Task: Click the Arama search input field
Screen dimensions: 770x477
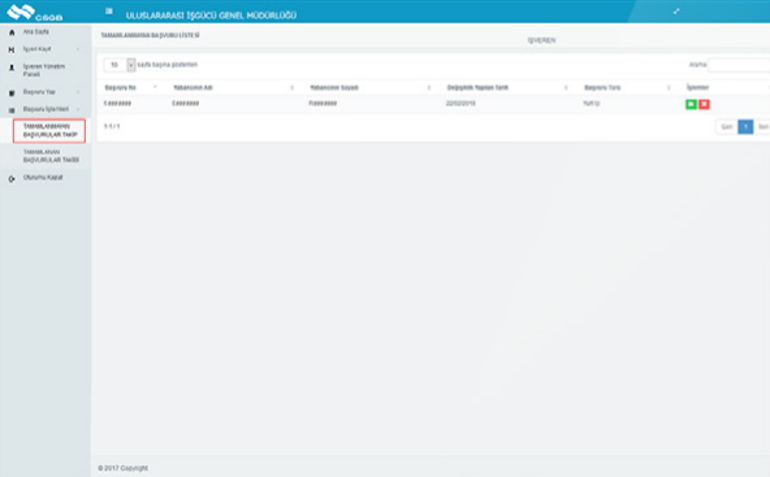Action: point(738,64)
